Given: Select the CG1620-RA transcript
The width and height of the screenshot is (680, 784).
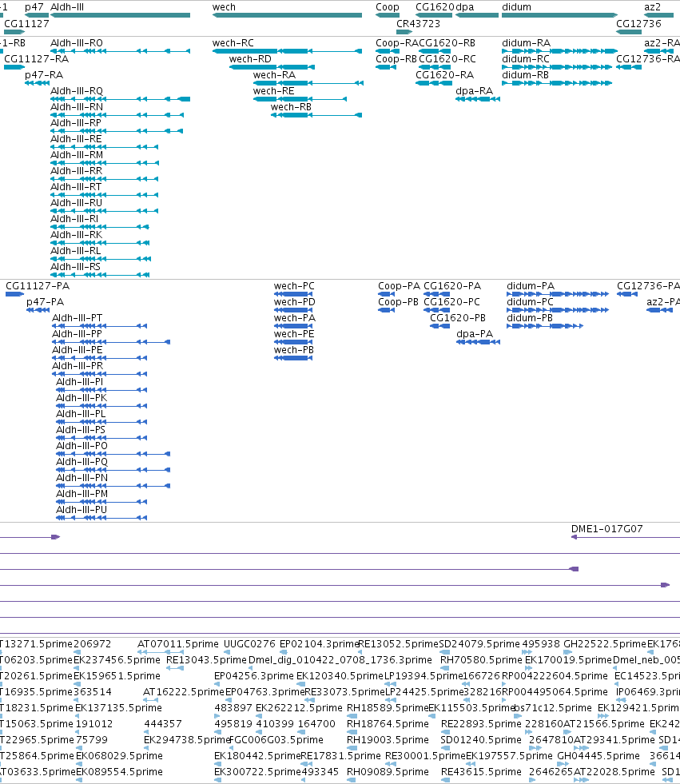Looking at the screenshot, I should 434,83.
